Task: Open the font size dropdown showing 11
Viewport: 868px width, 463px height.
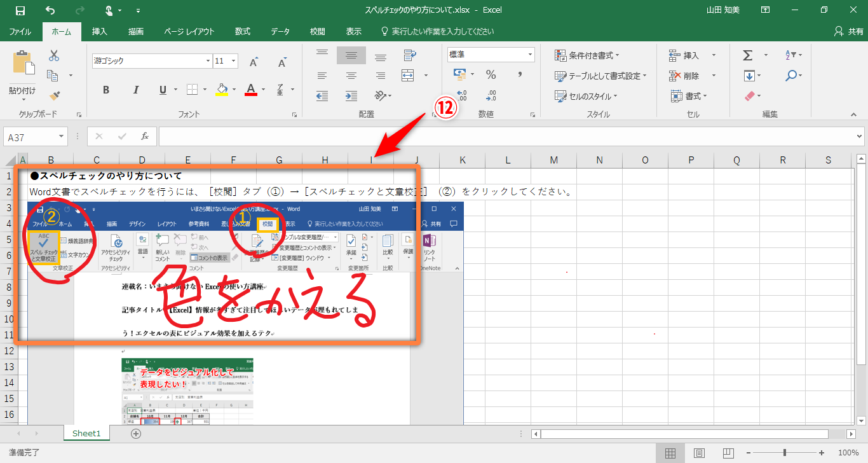Action: click(234, 61)
